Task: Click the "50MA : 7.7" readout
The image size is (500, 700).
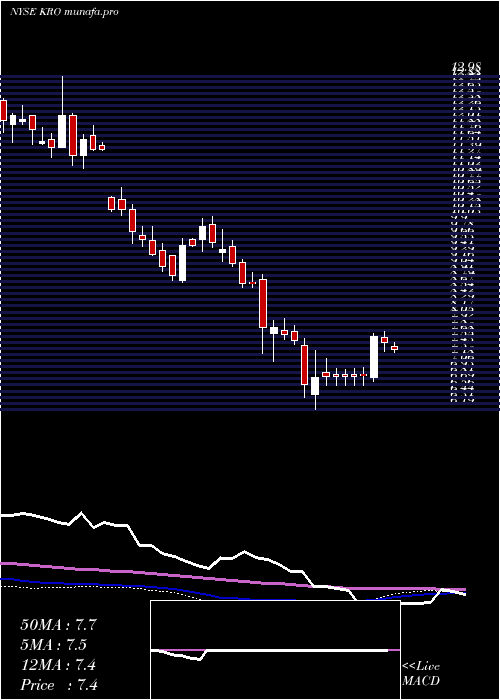Action: [x=58, y=625]
